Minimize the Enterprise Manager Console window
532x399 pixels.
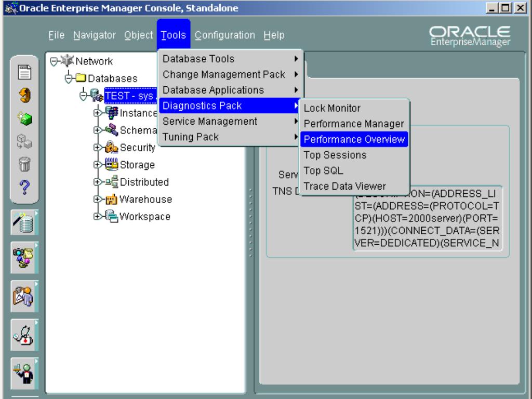tap(491, 8)
